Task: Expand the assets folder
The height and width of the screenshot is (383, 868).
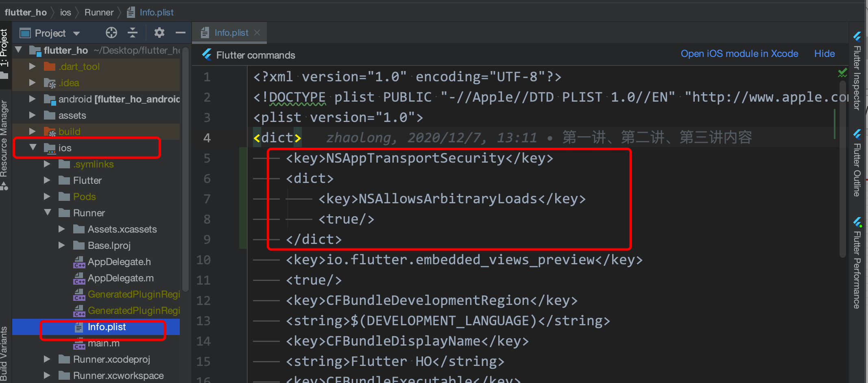Action: 33,115
